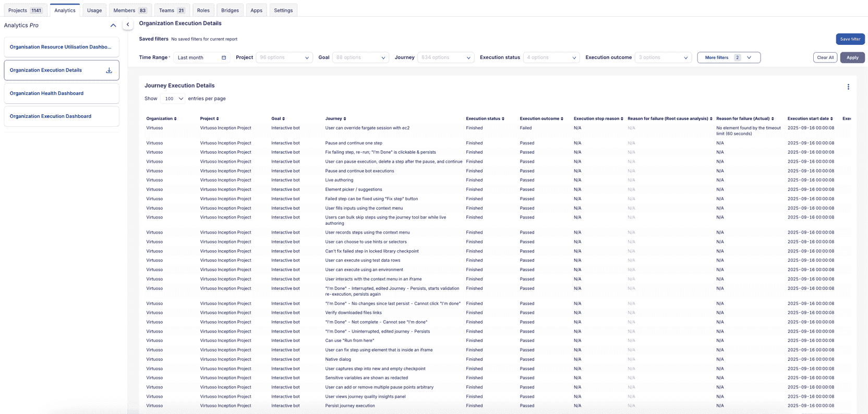Click journey "Element picker / suggestions"

(354, 190)
